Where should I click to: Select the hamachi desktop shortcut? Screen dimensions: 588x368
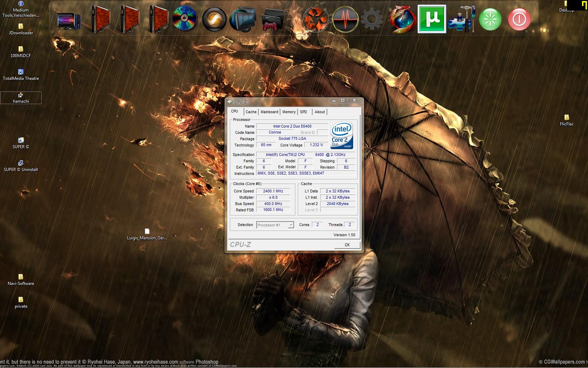coord(21,98)
